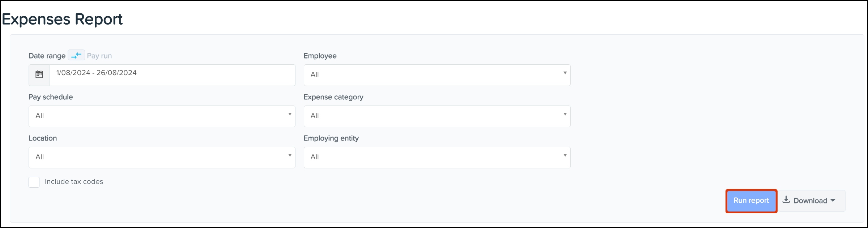This screenshot has height=228, width=868.
Task: Click the arrow icon on the Pay schedule select
Action: pyautogui.click(x=290, y=115)
